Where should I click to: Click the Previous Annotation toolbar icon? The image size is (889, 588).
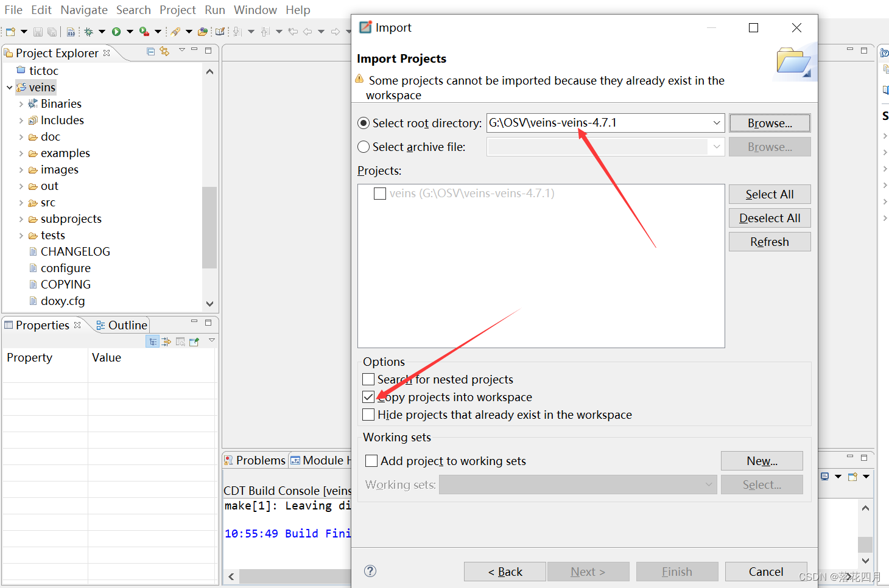pos(265,32)
